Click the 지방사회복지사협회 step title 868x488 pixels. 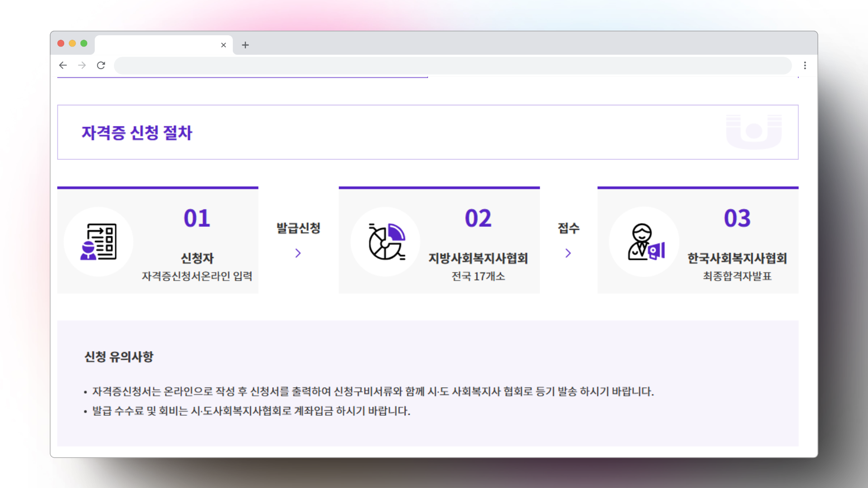[478, 258]
